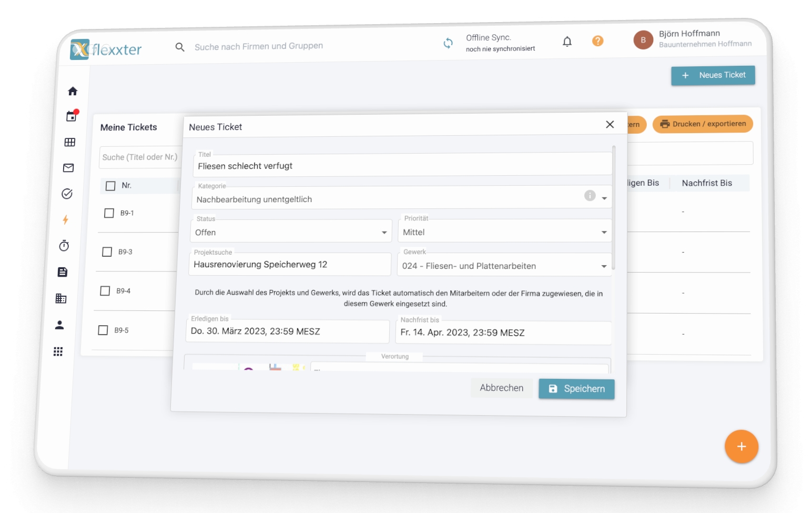The width and height of the screenshot is (812, 513).
Task: Open the table grid icon in sidebar
Action: pyautogui.click(x=70, y=142)
